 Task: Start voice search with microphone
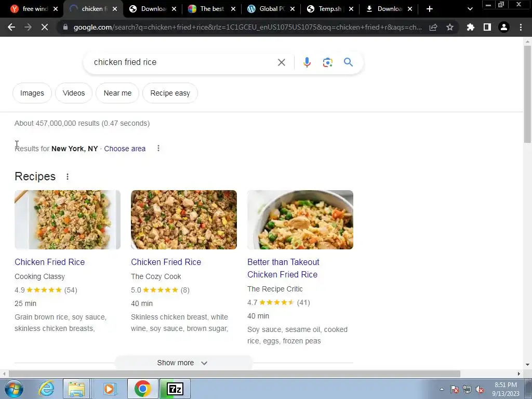[307, 62]
